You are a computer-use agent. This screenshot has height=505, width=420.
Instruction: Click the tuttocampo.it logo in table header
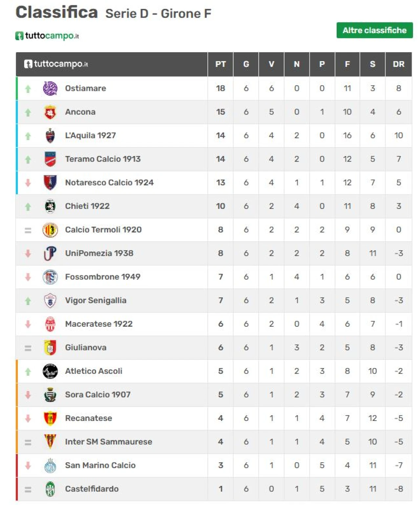(56, 64)
